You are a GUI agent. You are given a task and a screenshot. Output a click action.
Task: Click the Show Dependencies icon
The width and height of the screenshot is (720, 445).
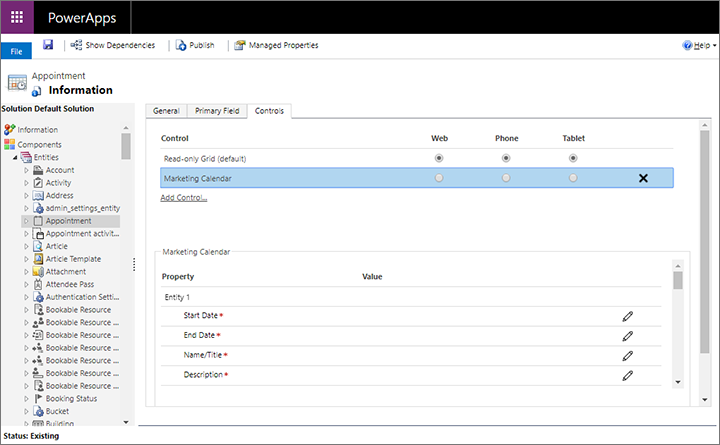click(76, 45)
